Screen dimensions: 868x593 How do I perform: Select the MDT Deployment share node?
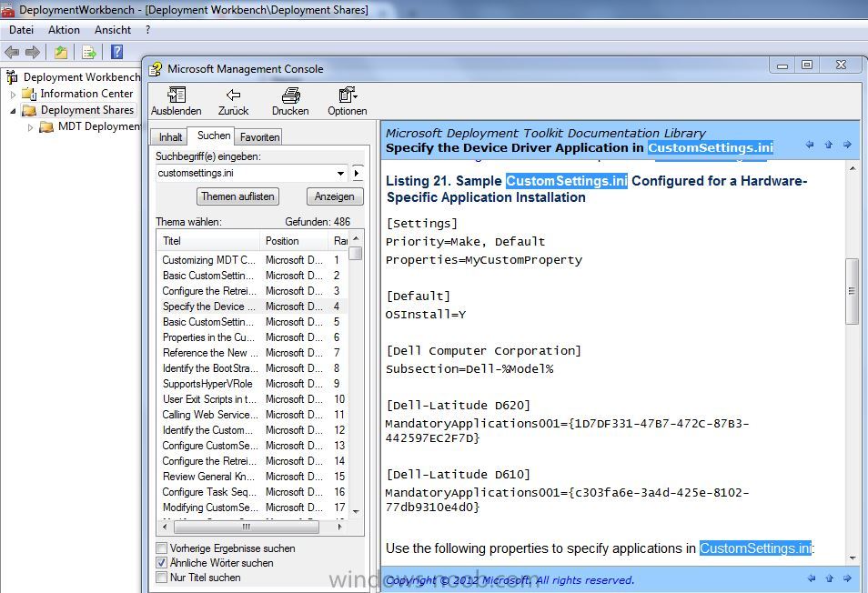coord(99,126)
